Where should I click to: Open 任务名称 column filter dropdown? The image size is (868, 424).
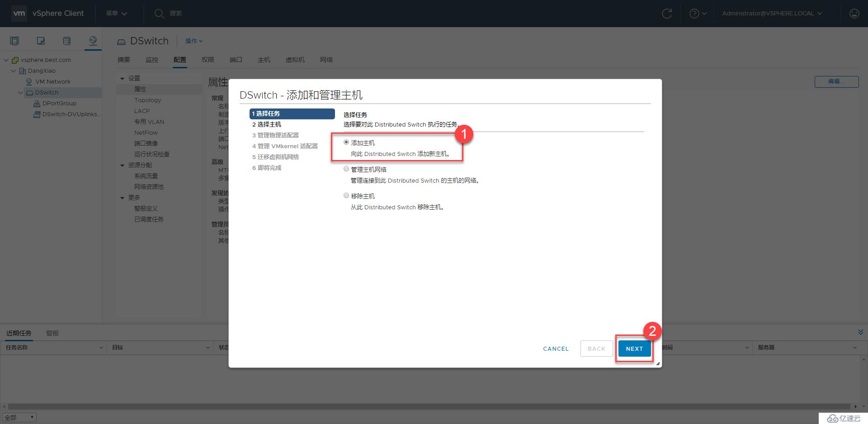click(x=101, y=348)
